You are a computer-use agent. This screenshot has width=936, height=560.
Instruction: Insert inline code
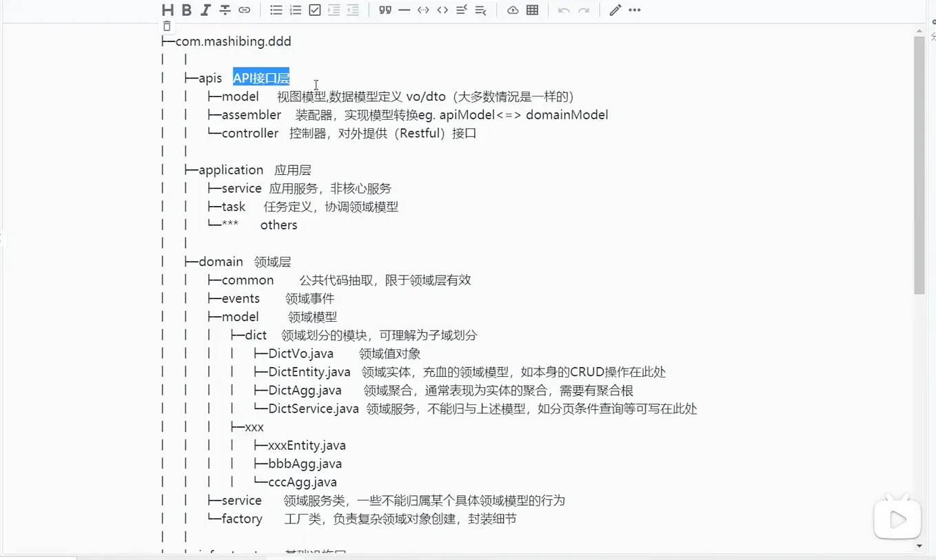click(x=442, y=10)
